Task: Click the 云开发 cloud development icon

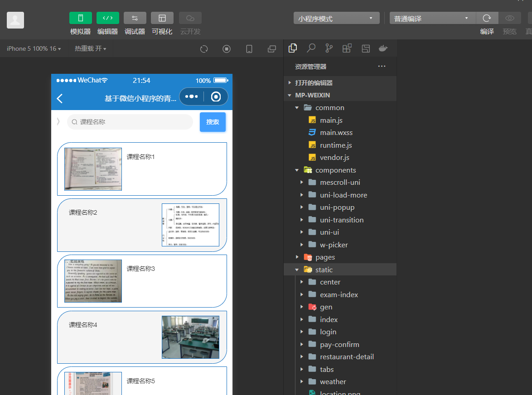Action: (x=190, y=18)
